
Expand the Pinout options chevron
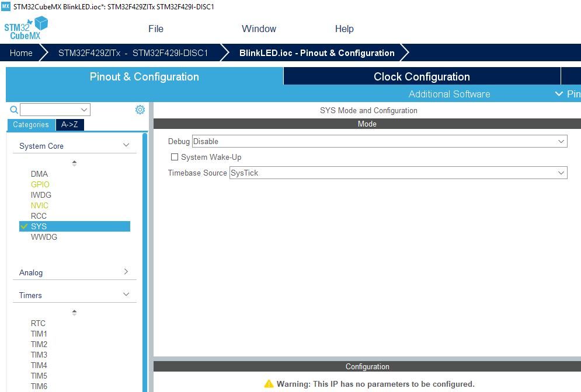pos(559,94)
